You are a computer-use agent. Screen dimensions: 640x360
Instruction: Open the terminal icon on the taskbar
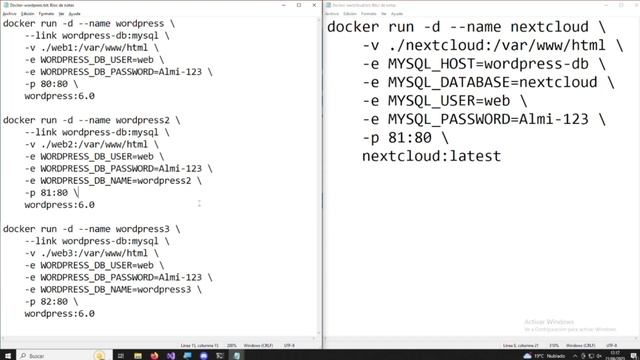pyautogui.click(x=220, y=356)
